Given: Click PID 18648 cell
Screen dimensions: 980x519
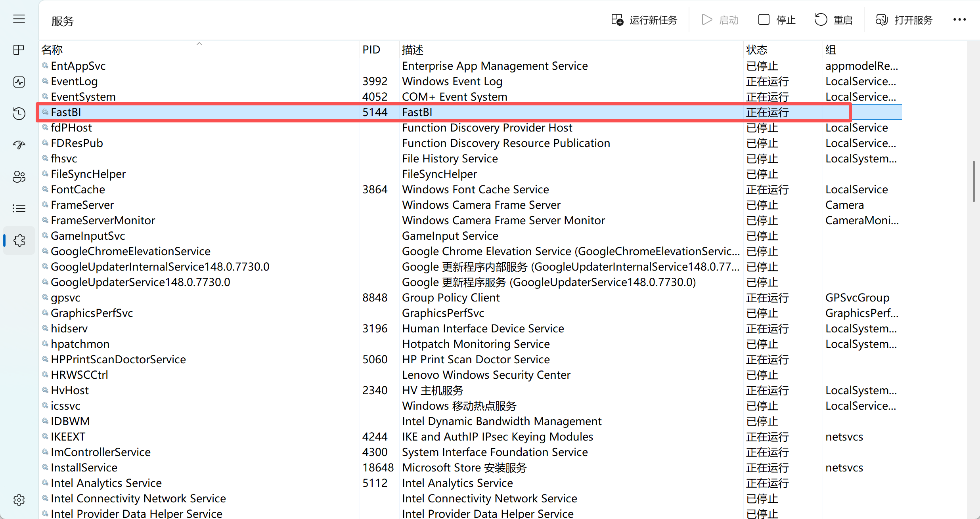Looking at the screenshot, I should point(378,467).
